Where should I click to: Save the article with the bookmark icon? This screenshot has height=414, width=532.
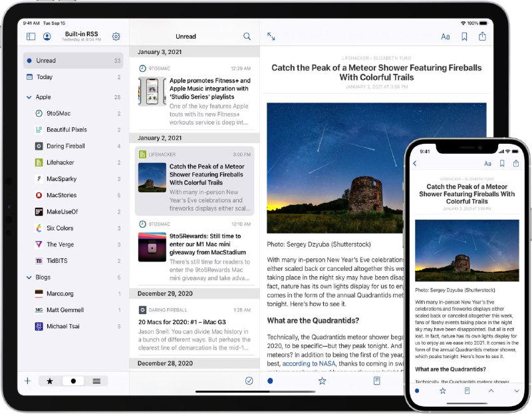[x=464, y=37]
